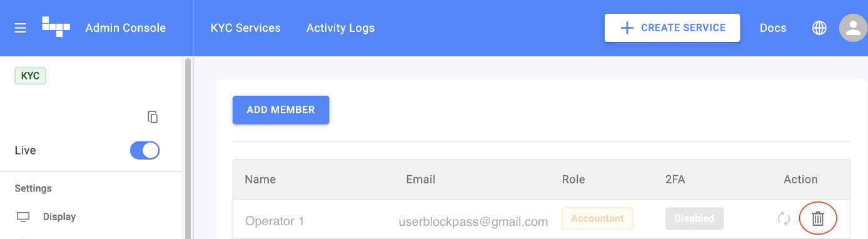Click the KYC service tag

click(31, 76)
